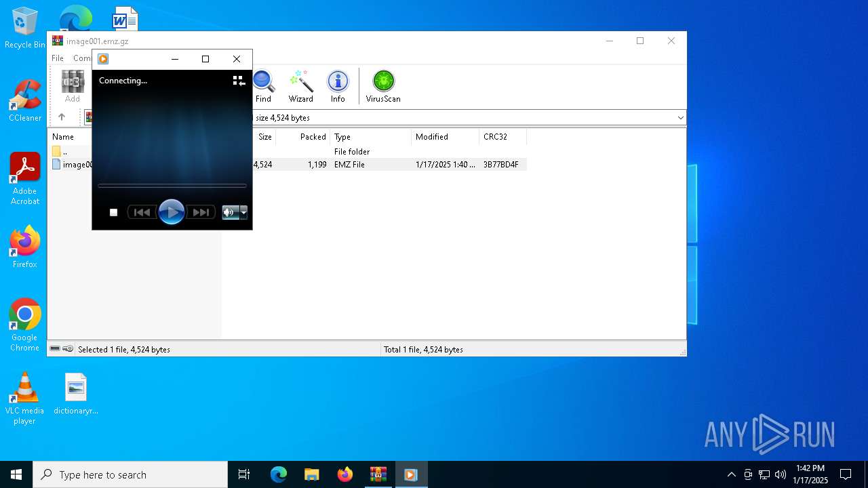Click the Media Player seek bar

pos(172,186)
